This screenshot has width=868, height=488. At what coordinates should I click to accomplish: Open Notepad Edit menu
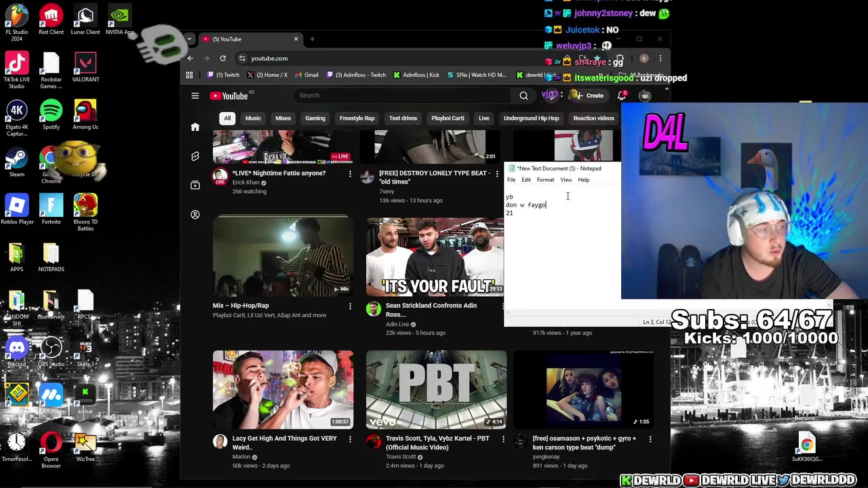[526, 180]
